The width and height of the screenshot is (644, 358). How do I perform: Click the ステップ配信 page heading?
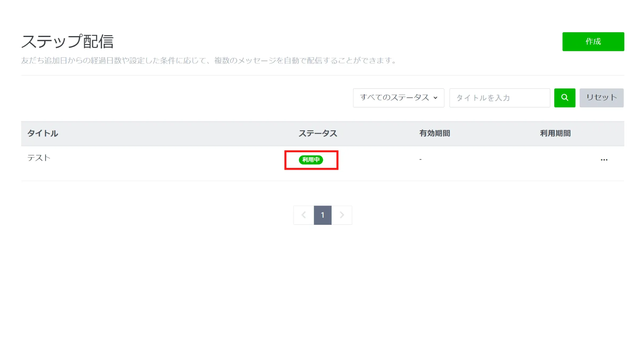tap(67, 42)
